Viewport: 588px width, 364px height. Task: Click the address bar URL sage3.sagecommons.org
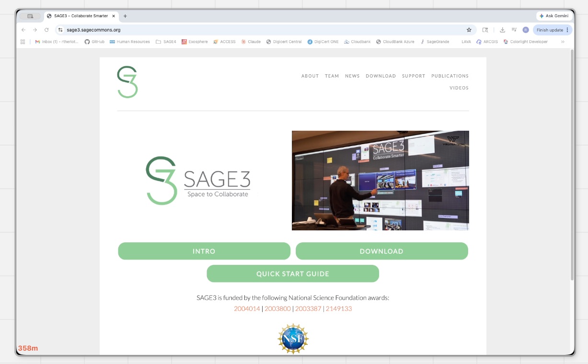click(93, 30)
